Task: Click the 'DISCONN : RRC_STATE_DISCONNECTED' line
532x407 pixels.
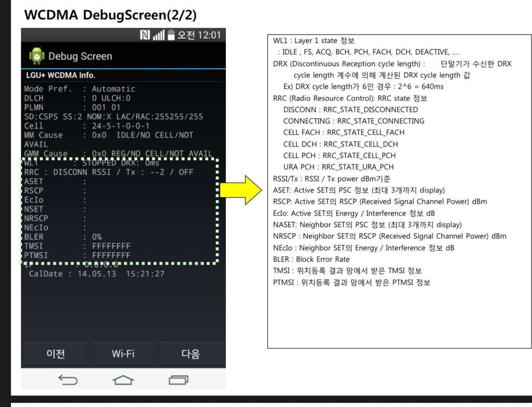Action: [351, 110]
